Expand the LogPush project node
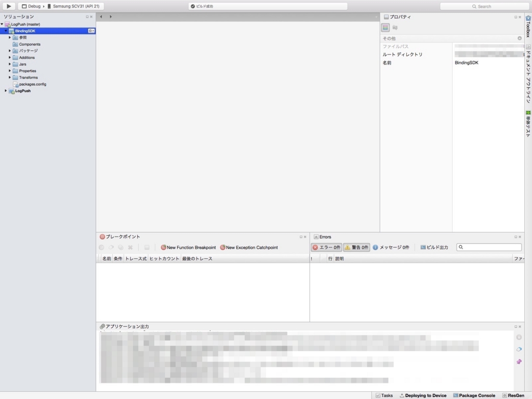 point(6,90)
